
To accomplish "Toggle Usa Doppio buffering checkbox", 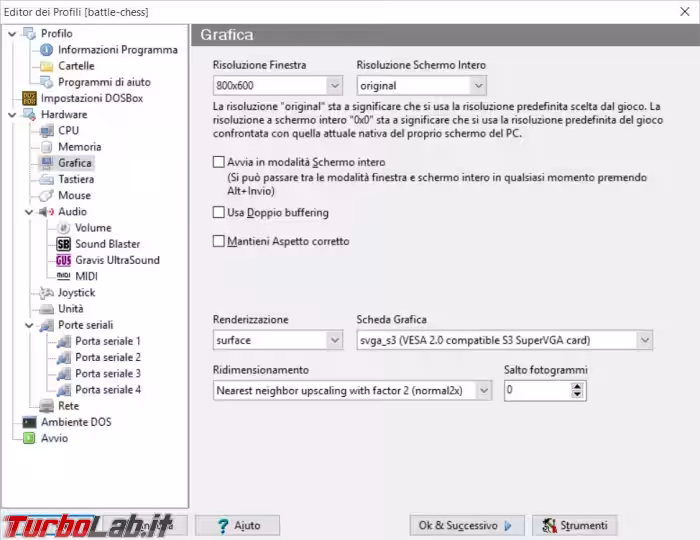I will 219,212.
